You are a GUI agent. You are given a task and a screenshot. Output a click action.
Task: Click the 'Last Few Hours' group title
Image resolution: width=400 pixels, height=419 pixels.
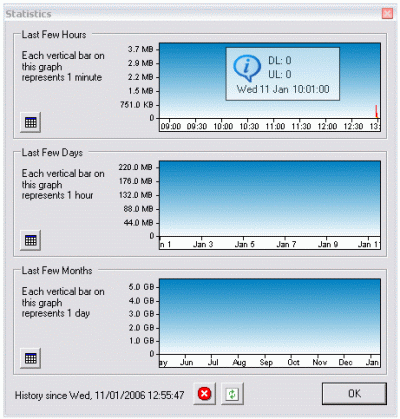[54, 35]
